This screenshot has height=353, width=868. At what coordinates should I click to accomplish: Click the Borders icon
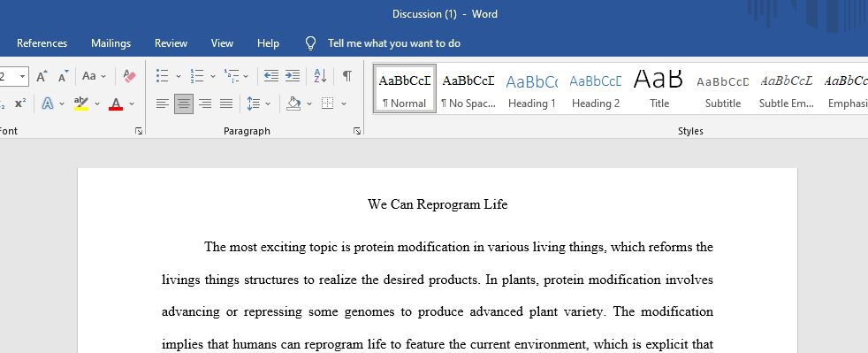328,104
